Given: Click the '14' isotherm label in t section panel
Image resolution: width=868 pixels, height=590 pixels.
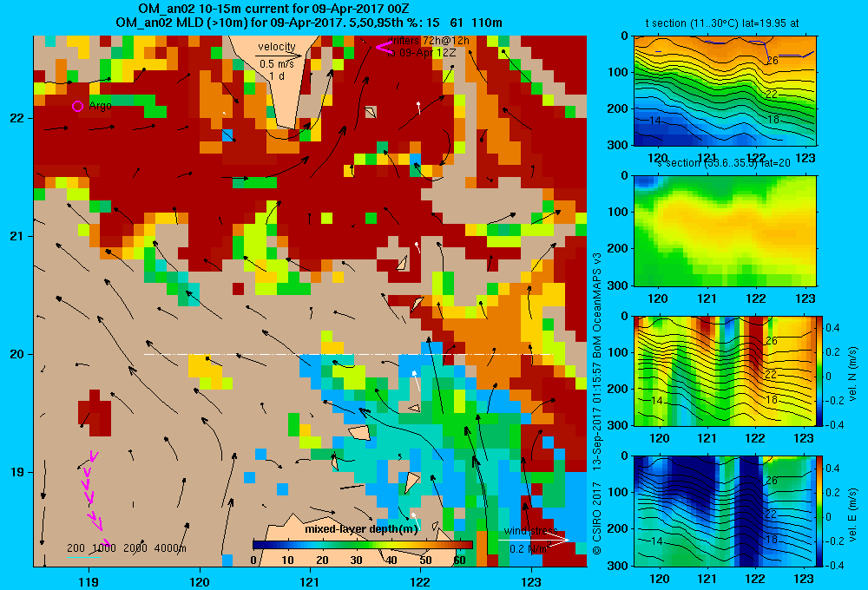Looking at the screenshot, I should click(654, 120).
